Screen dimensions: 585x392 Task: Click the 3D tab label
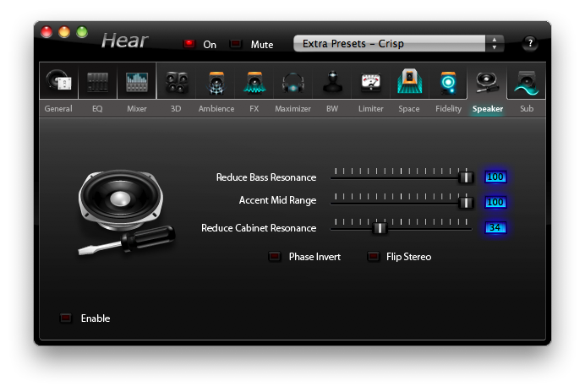pyautogui.click(x=176, y=108)
